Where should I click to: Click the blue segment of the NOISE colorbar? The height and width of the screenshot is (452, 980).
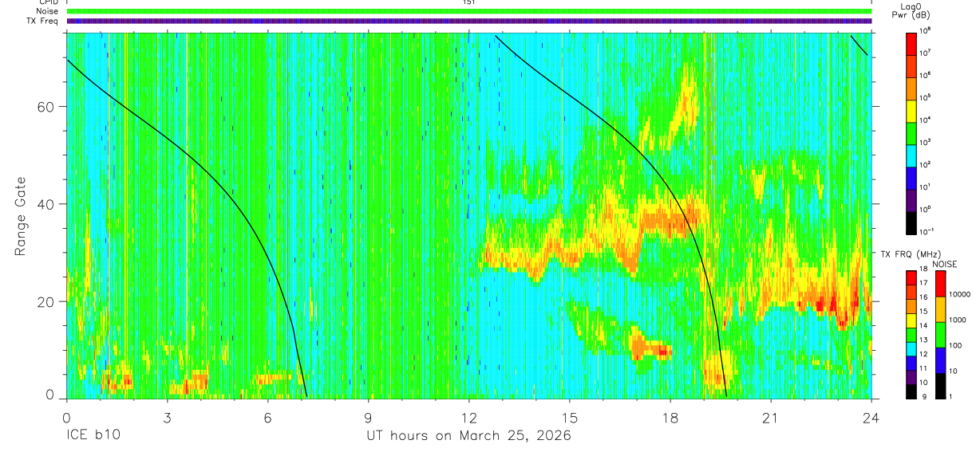940,360
